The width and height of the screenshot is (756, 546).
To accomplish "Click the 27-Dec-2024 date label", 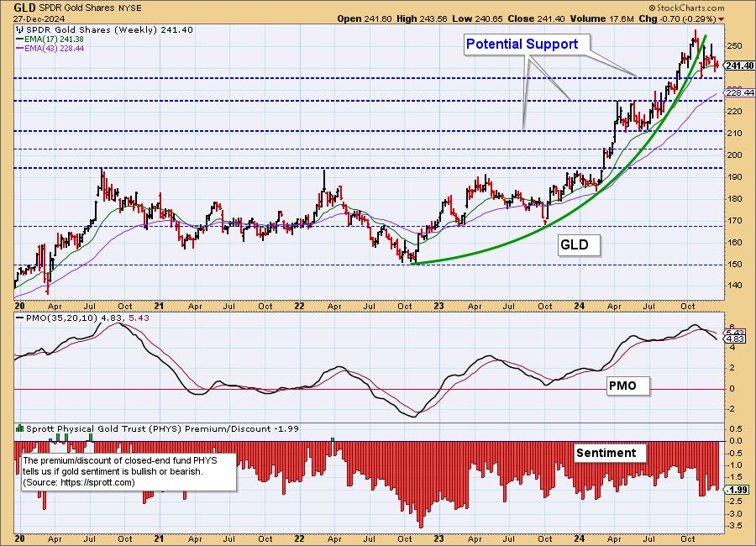I will pos(38,18).
